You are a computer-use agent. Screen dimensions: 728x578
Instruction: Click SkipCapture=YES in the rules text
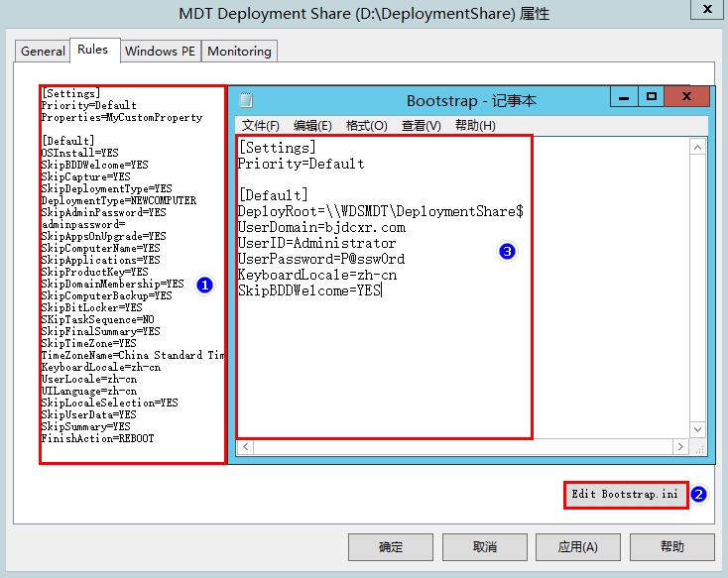86,176
